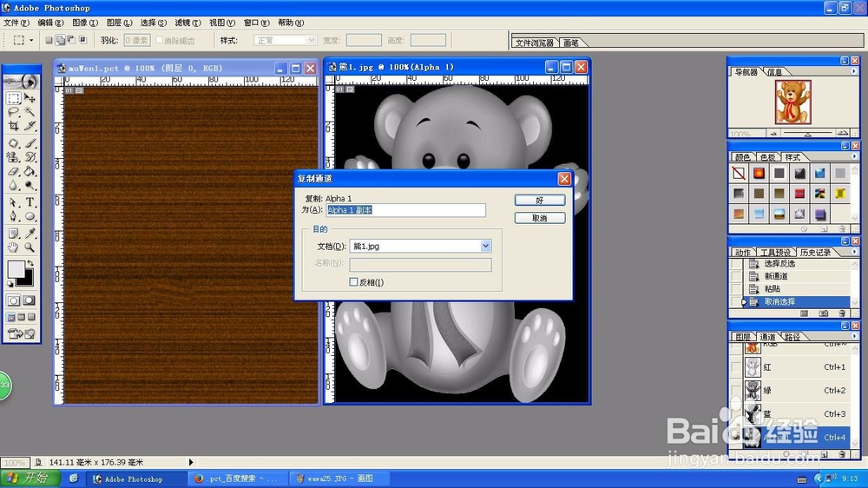Screen dimensions: 868x488
Task: Select the History Brush tool
Action: tap(30, 157)
